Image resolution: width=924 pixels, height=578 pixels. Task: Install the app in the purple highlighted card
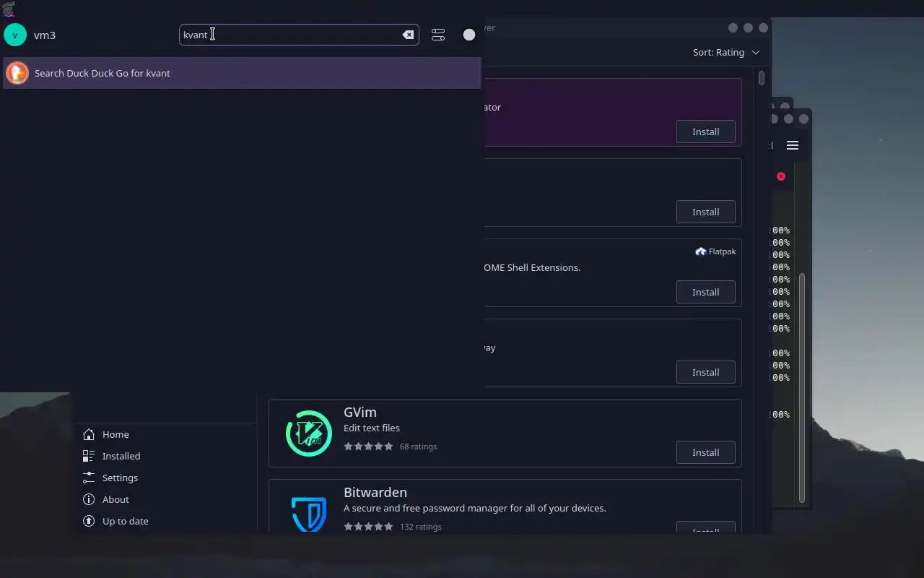(x=705, y=131)
